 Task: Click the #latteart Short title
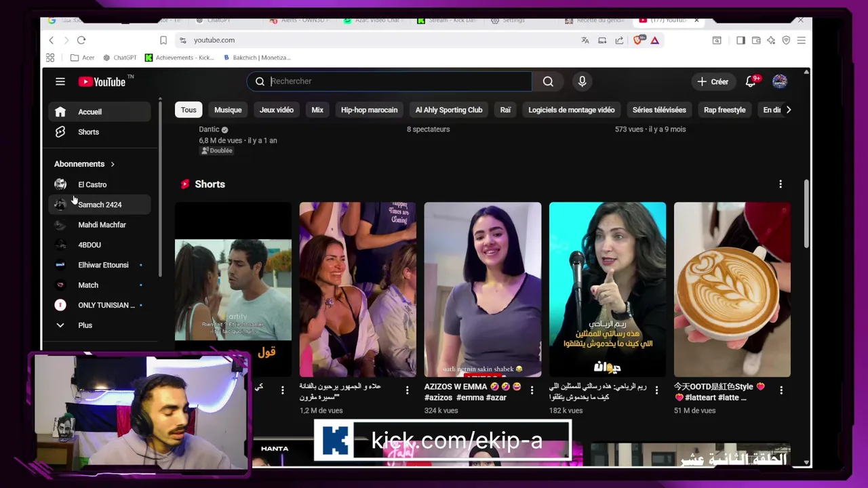click(719, 392)
